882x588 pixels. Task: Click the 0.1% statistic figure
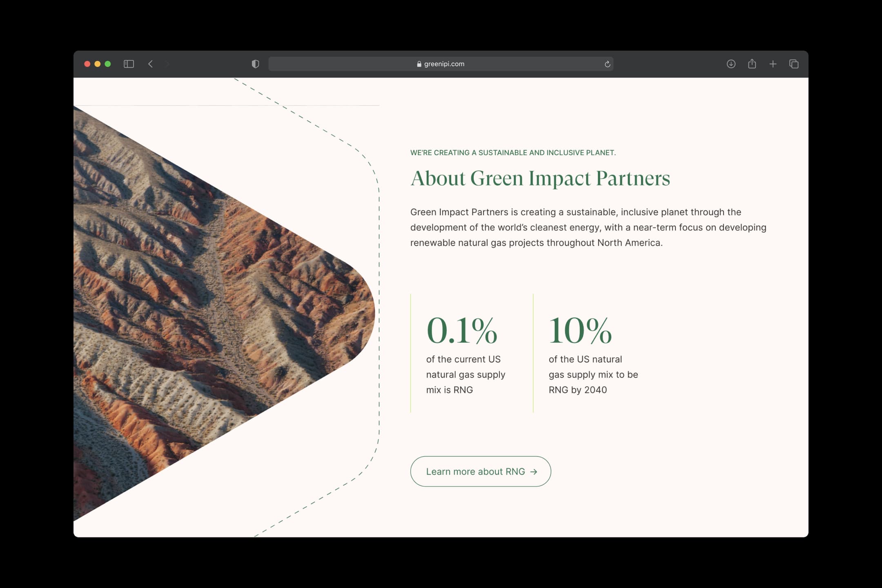pos(461,331)
